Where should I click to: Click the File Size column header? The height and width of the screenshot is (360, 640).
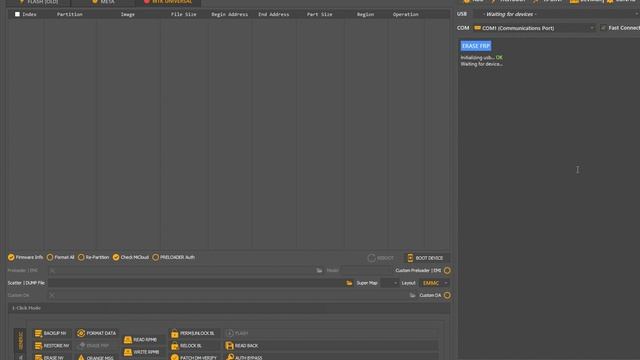(183, 14)
